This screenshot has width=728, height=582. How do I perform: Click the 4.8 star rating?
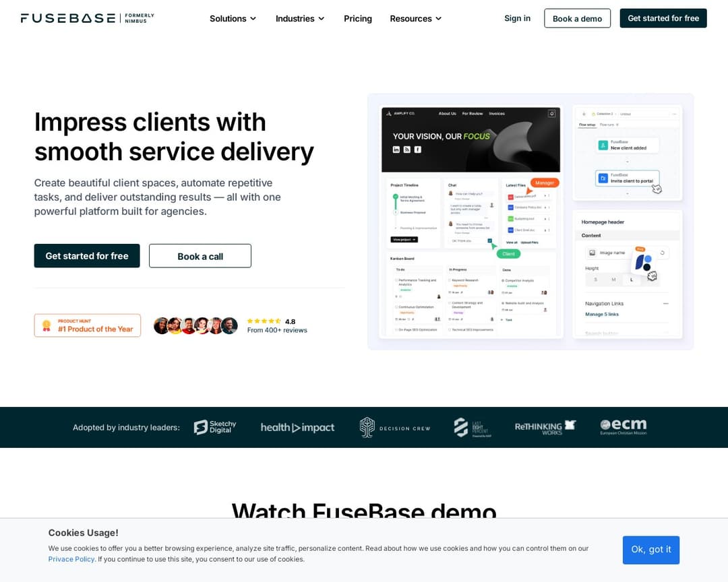271,321
